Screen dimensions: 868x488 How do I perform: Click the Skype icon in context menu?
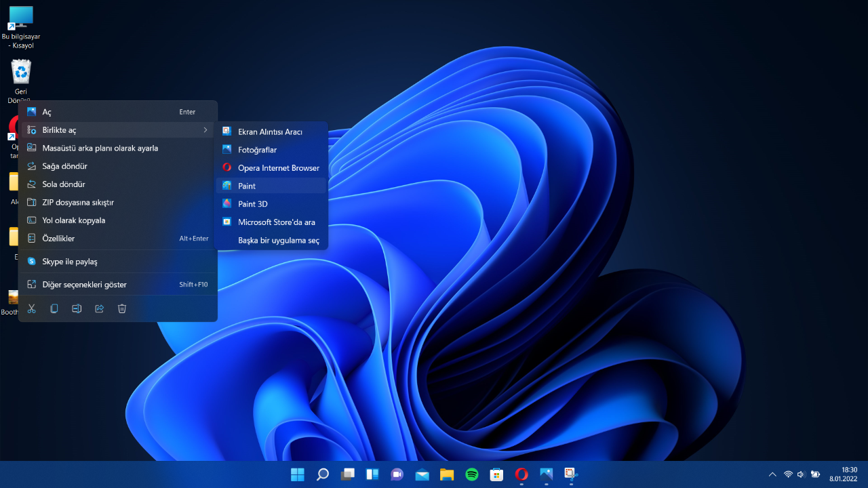coord(31,261)
